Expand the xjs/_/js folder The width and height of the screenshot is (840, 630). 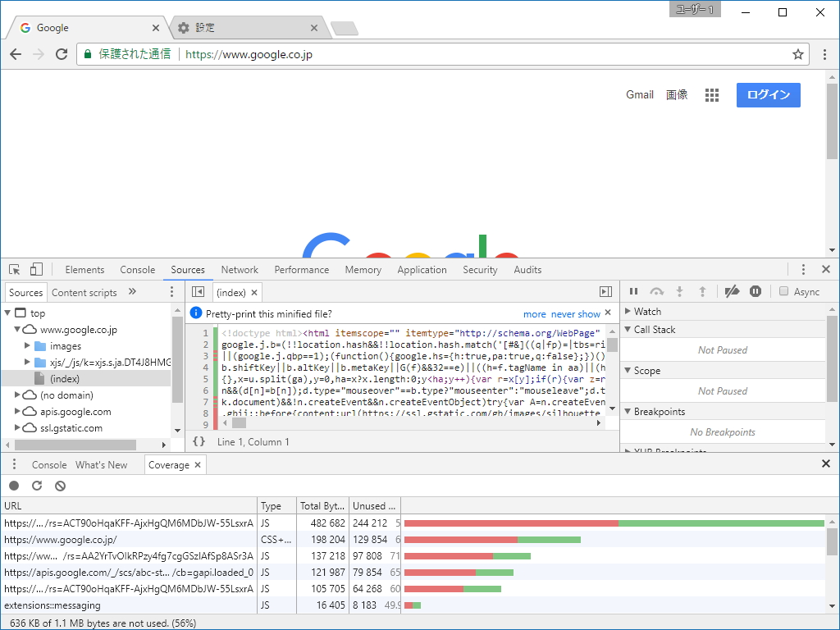(x=27, y=362)
